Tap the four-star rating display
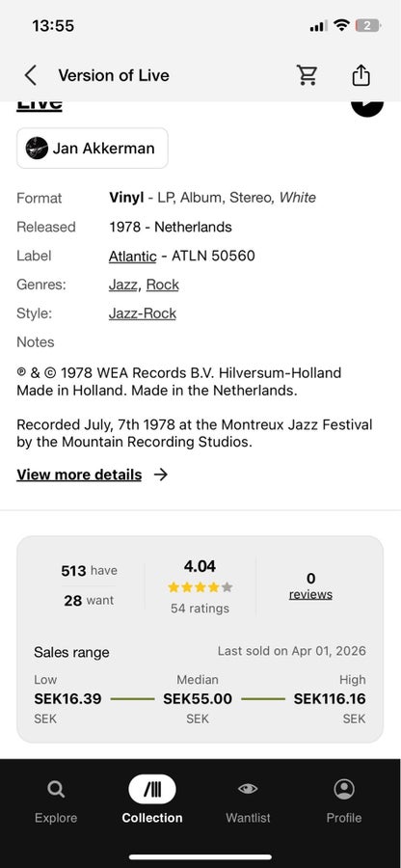The width and height of the screenshot is (401, 868). (x=200, y=587)
